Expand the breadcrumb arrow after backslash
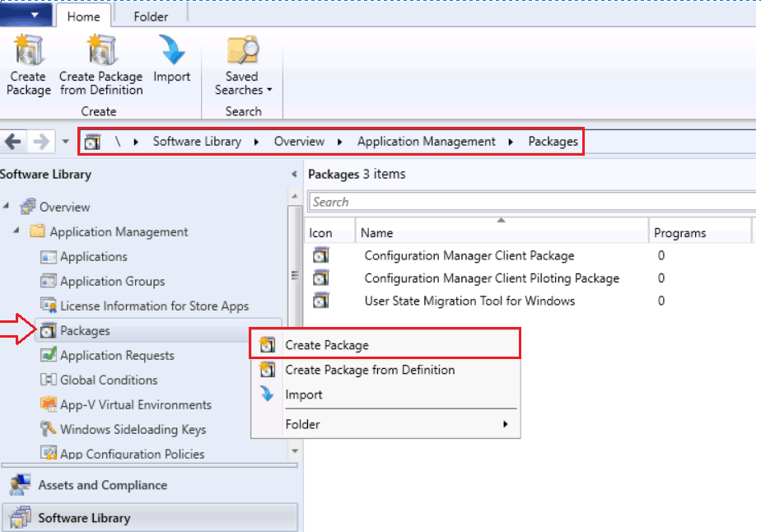Image resolution: width=761 pixels, height=532 pixels. pyautogui.click(x=136, y=142)
